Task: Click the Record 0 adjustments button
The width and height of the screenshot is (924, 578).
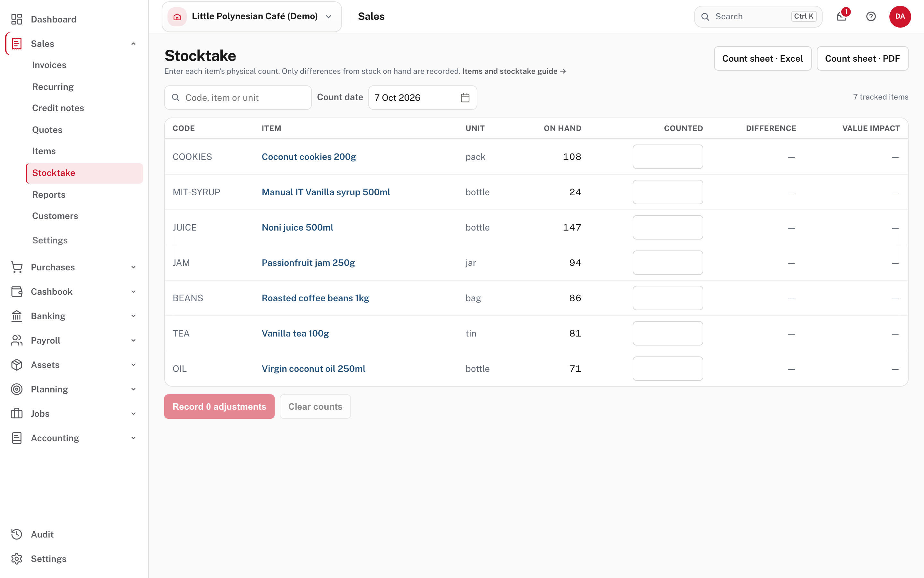Action: pos(219,407)
